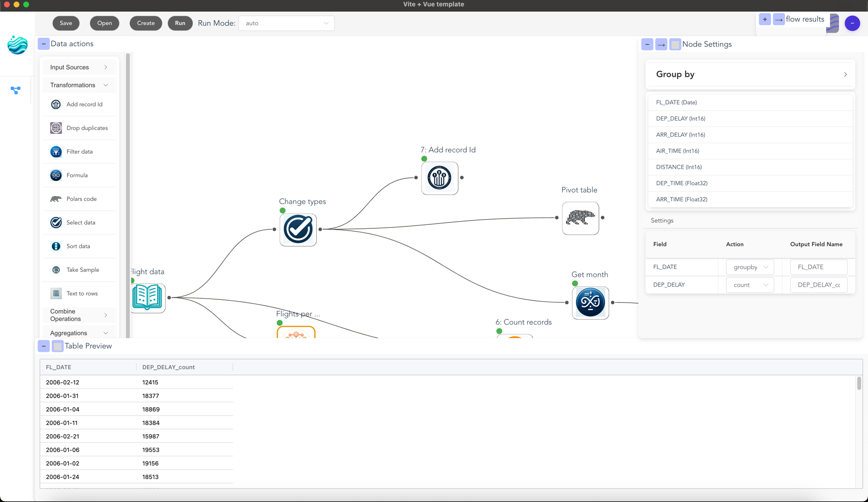Collapse the Table Preview panel

[x=43, y=346]
